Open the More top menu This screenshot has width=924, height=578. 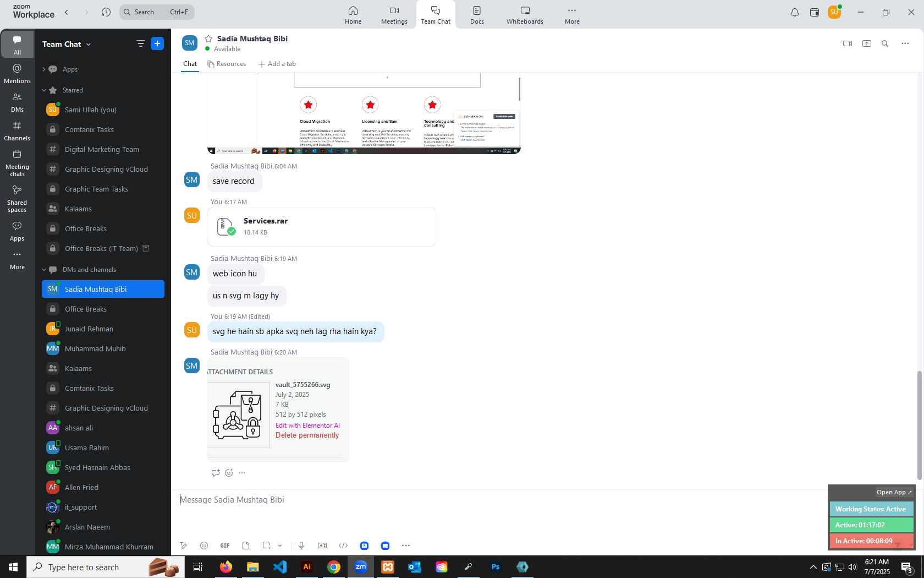572,15
